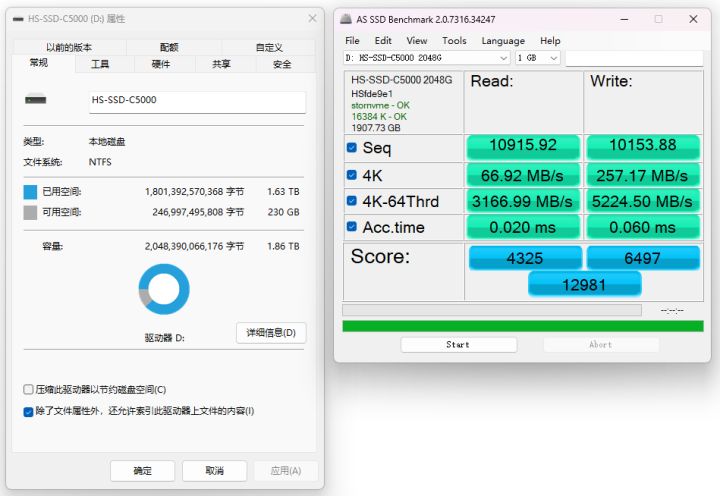720x496 pixels.
Task: Click the 4K-64Thrd read value 3166.99 MB/s
Action: point(523,201)
